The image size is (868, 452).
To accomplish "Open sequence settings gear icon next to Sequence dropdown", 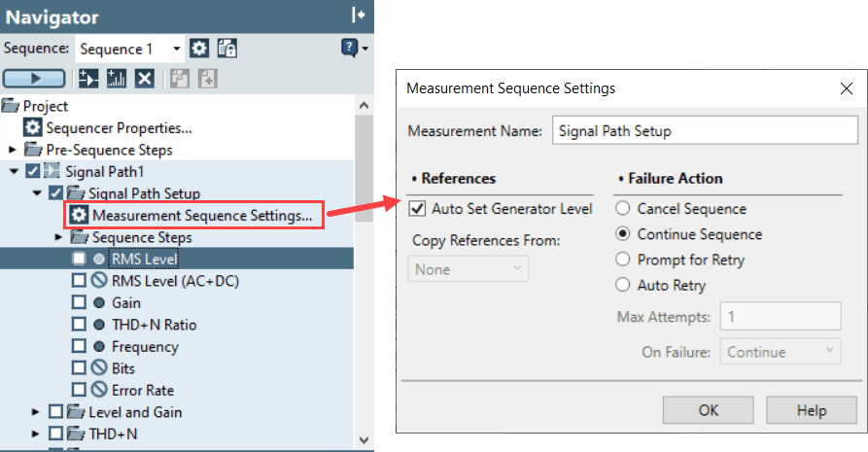I will [x=199, y=49].
